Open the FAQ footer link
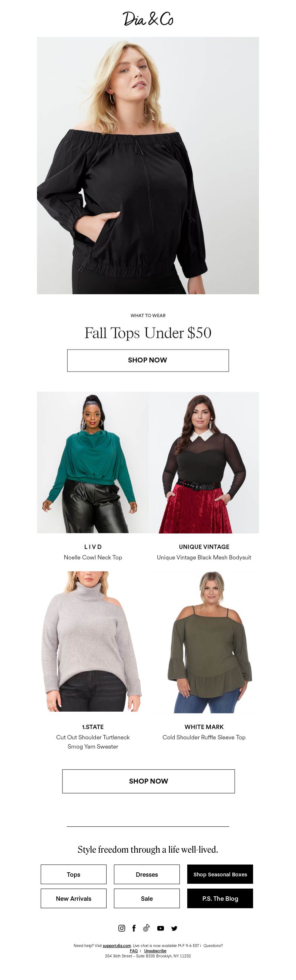The image size is (296, 980). pyautogui.click(x=134, y=951)
